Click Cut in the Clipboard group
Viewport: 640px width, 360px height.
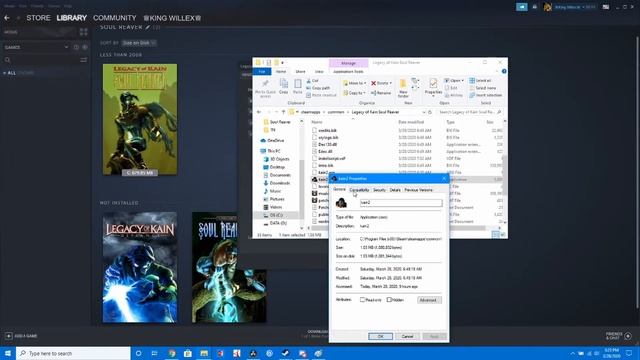312,81
